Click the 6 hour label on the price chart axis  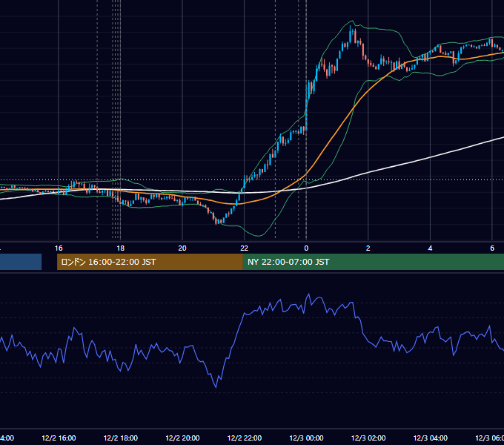492,248
